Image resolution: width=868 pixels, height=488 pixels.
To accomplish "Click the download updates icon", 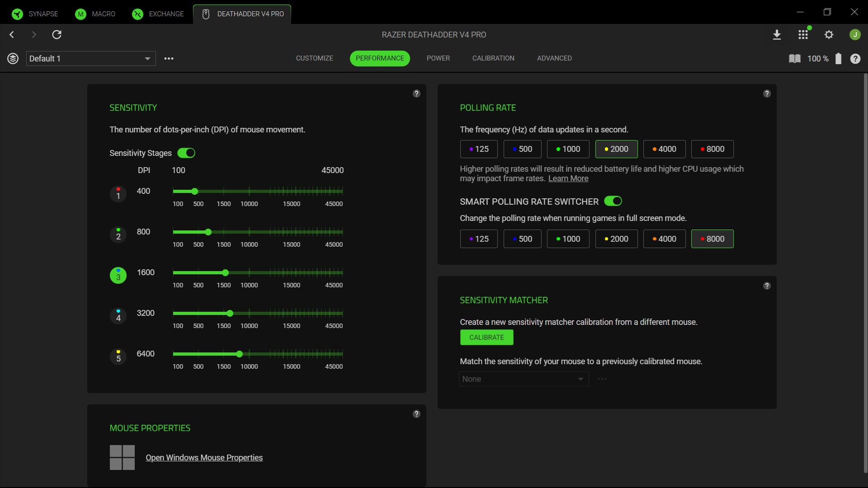I will click(x=777, y=35).
